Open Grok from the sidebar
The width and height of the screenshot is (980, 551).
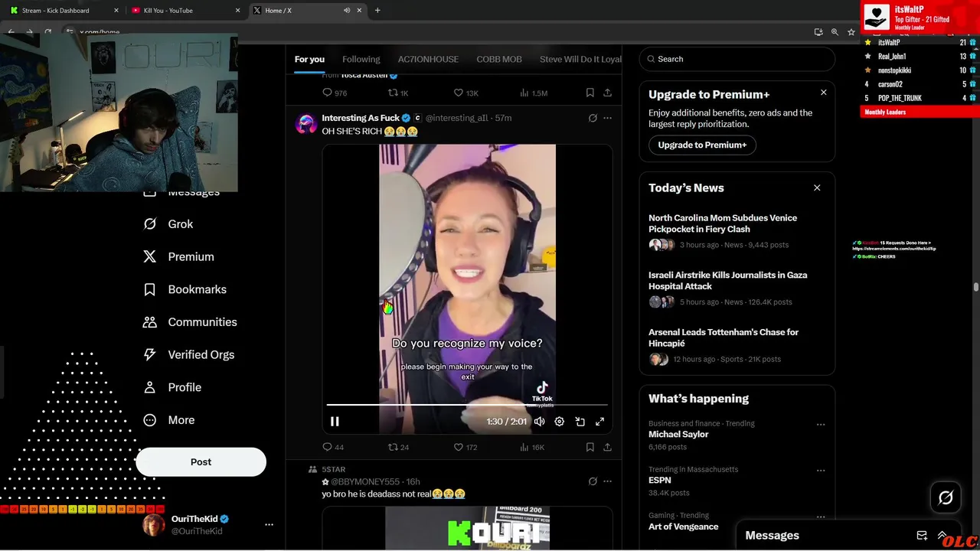(168, 224)
